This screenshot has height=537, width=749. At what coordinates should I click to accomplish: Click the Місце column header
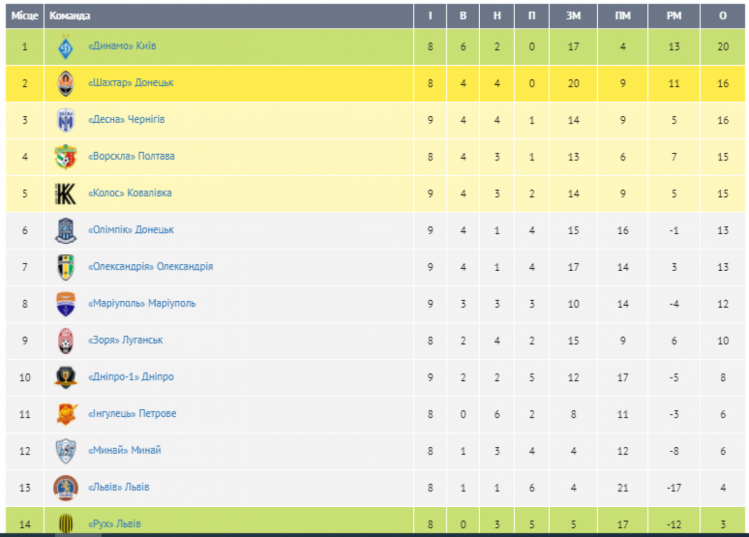[24, 16]
